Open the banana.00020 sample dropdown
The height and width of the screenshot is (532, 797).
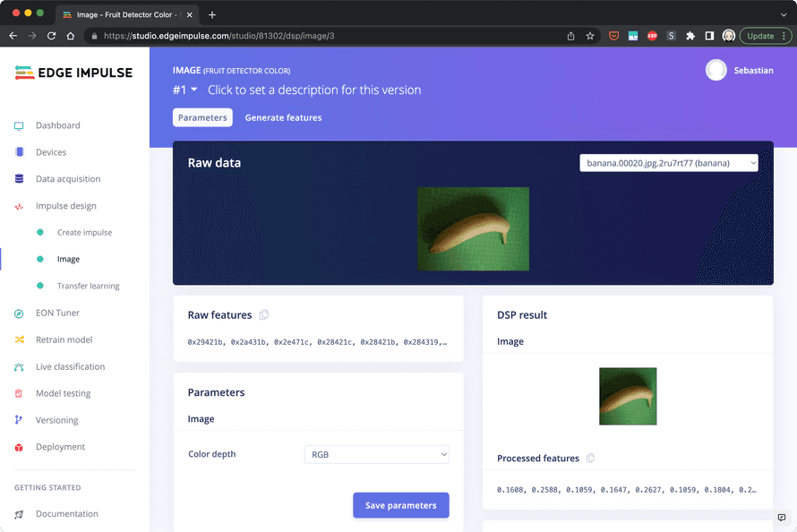point(668,163)
